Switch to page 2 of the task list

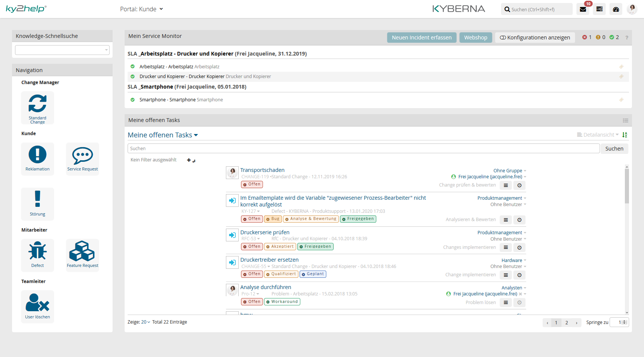click(x=567, y=322)
